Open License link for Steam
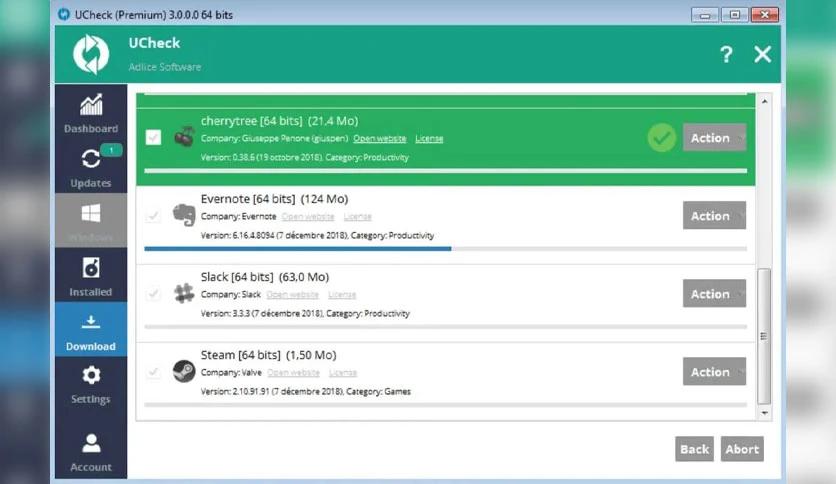 pos(343,373)
